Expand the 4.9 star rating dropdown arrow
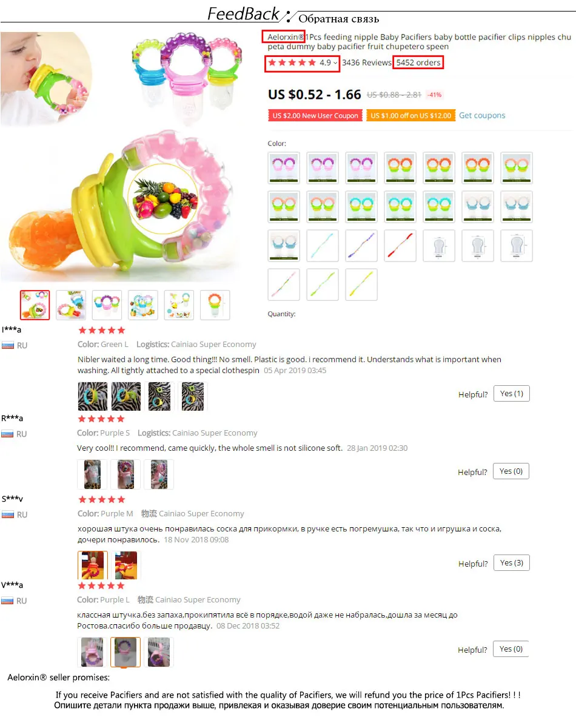 click(x=335, y=62)
